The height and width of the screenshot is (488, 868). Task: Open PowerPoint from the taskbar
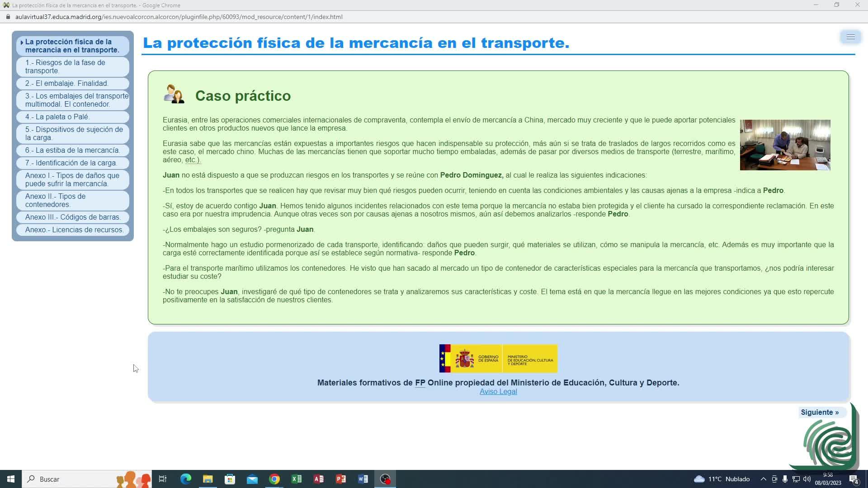tap(341, 479)
